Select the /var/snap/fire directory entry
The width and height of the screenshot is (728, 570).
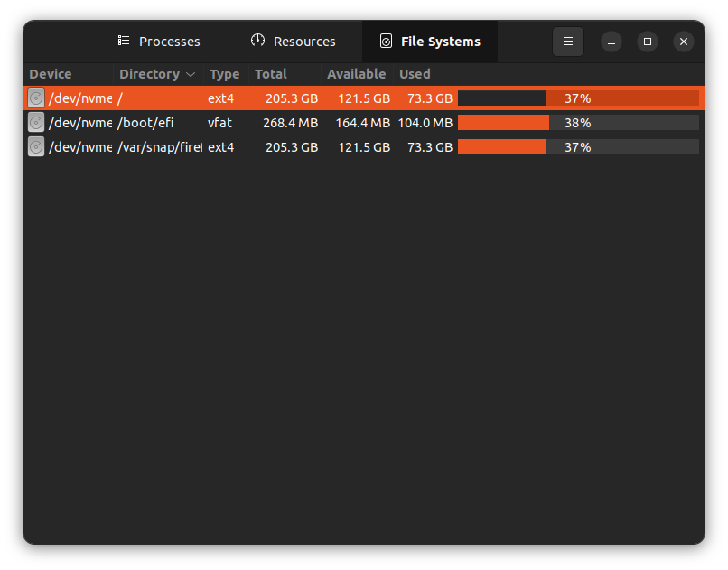(160, 147)
